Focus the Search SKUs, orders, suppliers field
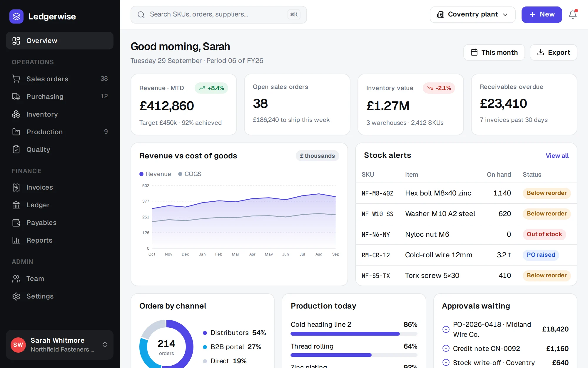This screenshot has width=588, height=368. click(218, 14)
